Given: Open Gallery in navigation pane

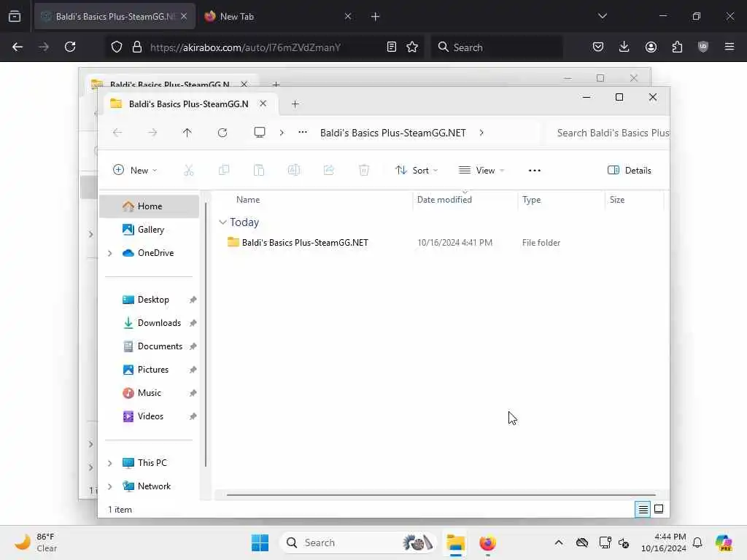Looking at the screenshot, I should 149,230.
